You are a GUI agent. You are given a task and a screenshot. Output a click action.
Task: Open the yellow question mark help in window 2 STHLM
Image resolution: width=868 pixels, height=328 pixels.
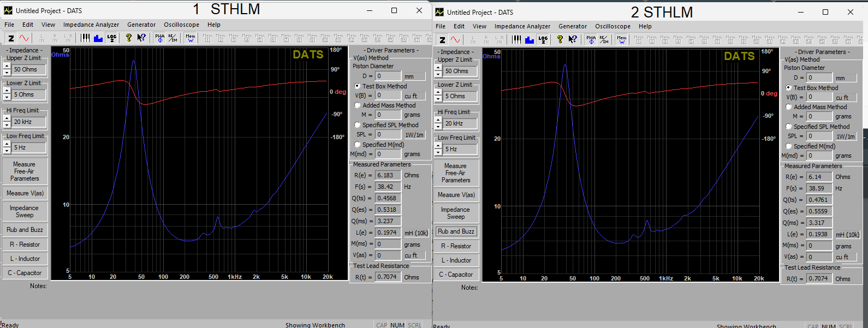point(560,39)
